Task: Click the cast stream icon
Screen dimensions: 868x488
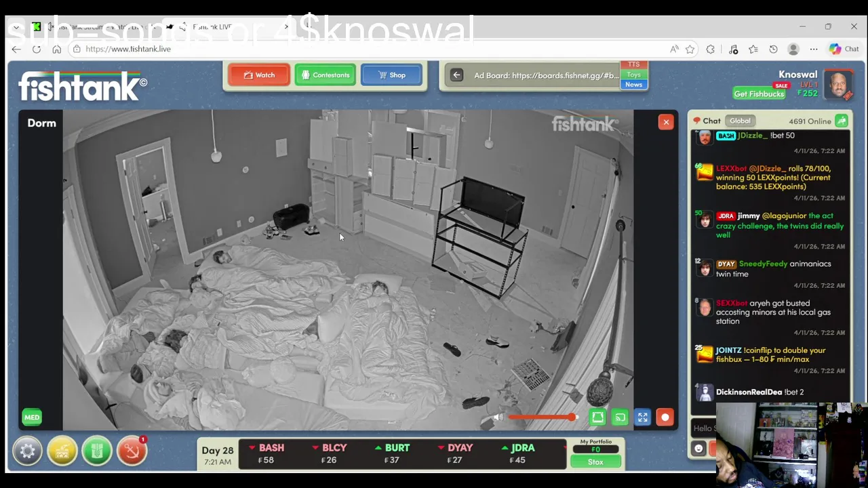Action: coord(620,418)
